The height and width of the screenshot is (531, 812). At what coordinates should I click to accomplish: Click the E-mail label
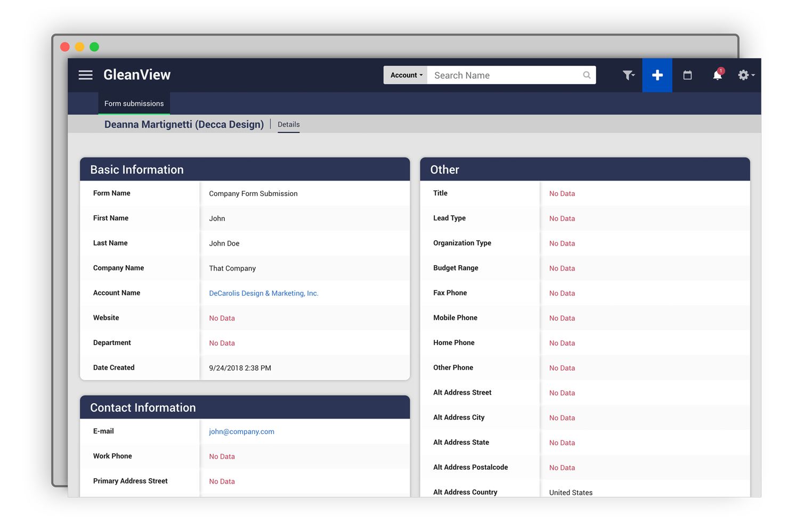click(103, 431)
